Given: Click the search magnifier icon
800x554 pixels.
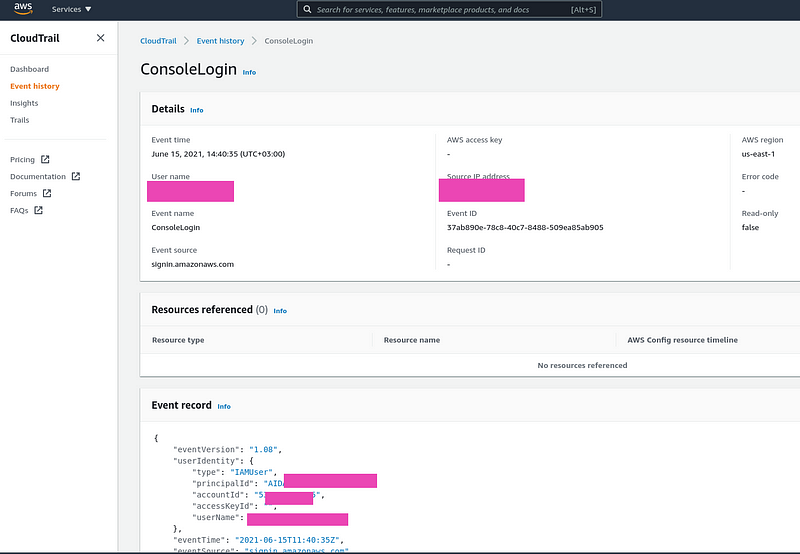Looking at the screenshot, I should (307, 9).
